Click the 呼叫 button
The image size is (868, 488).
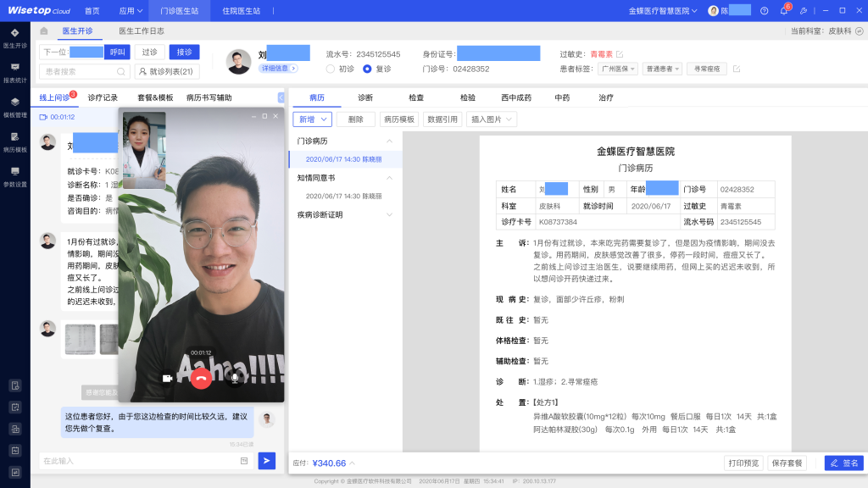[117, 52]
